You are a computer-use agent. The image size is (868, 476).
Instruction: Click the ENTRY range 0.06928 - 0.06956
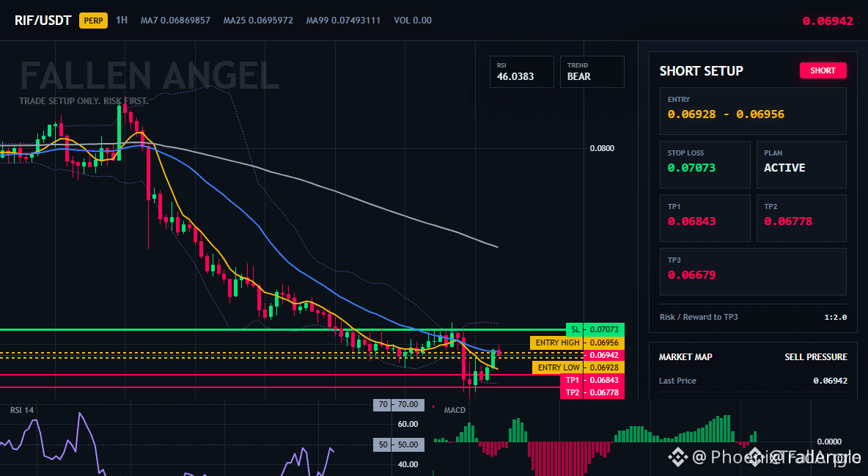(x=726, y=114)
